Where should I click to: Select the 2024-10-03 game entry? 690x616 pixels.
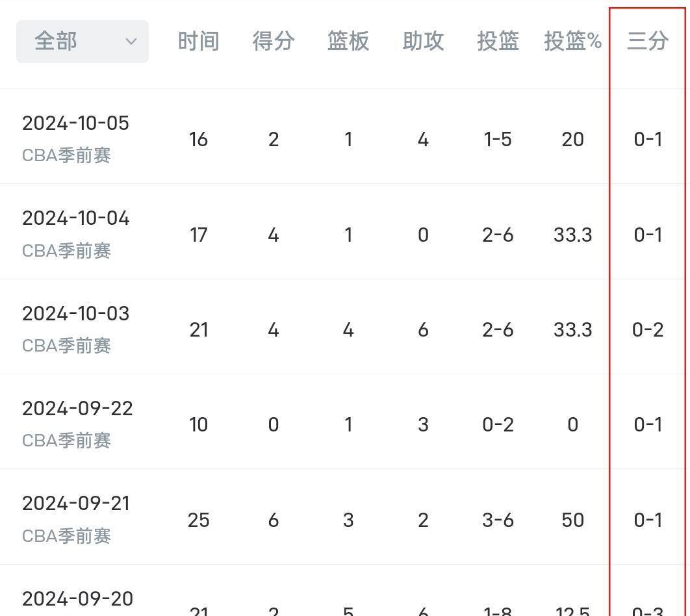pos(345,326)
